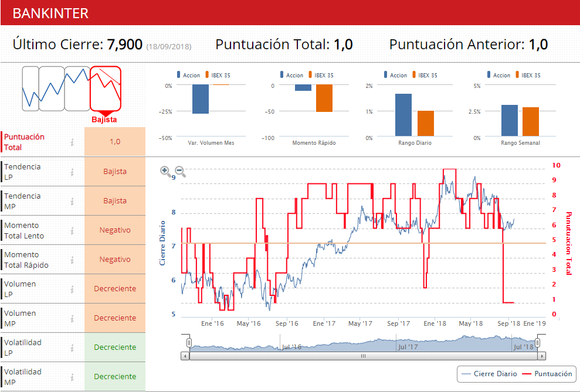The width and height of the screenshot is (580, 392).
Task: Toggle Accion series in Var. Volumen Mes legend
Action: point(189,75)
